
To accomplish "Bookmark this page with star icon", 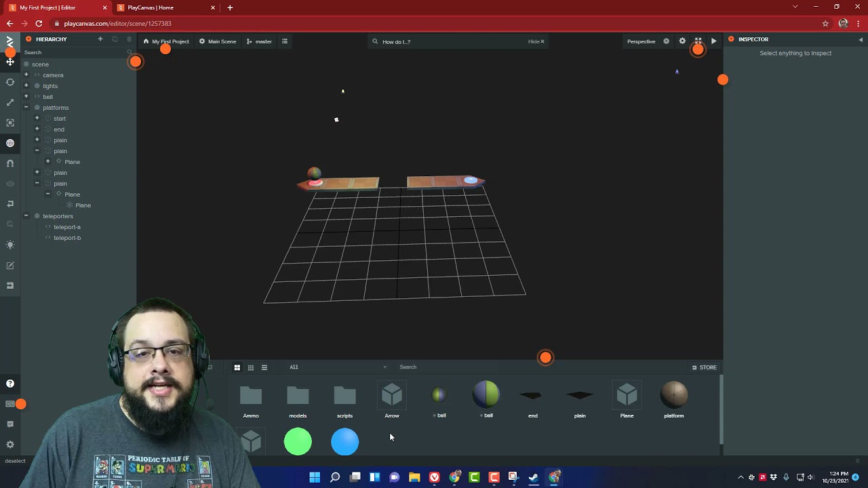I will pos(825,23).
